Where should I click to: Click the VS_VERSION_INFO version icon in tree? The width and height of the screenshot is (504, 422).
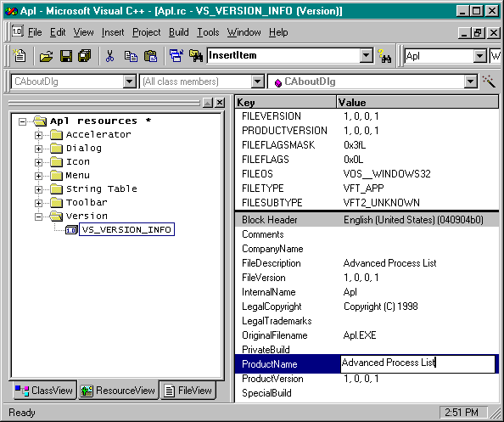71,229
